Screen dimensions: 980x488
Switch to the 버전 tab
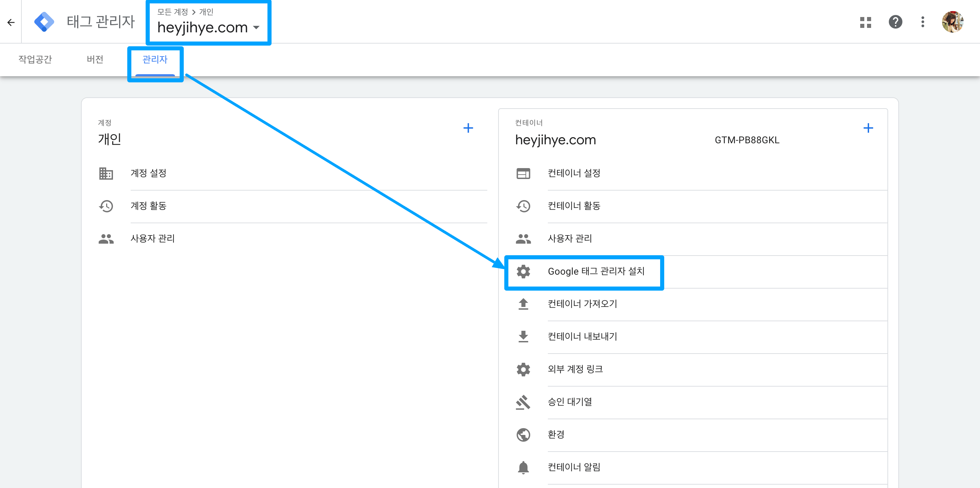(x=95, y=60)
